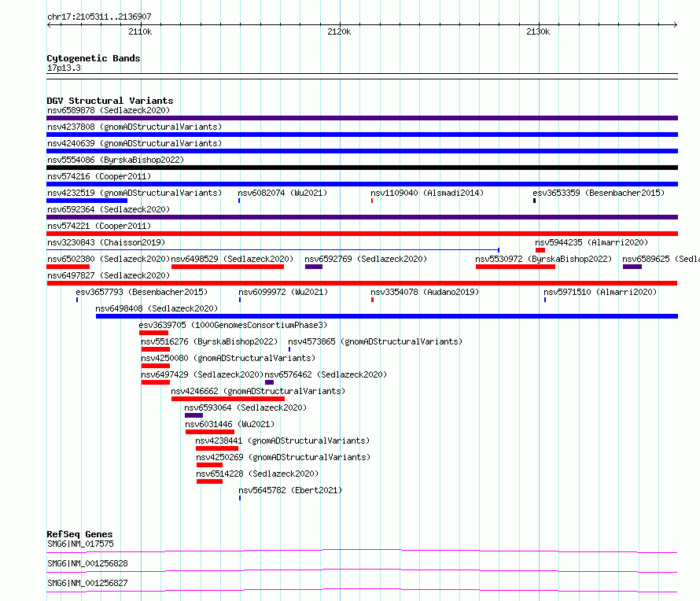
Task: Click the SMG6|NM_017575 gene label
Action: 80,544
